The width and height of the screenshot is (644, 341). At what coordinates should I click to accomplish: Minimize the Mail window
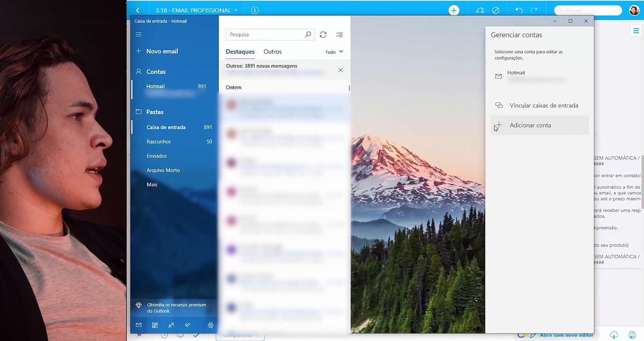pyautogui.click(x=555, y=21)
